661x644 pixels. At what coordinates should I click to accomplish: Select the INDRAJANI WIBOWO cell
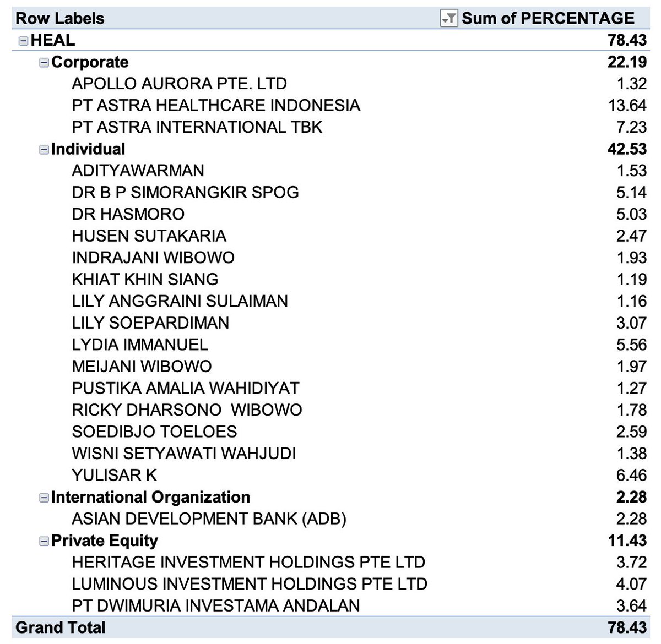click(x=153, y=258)
